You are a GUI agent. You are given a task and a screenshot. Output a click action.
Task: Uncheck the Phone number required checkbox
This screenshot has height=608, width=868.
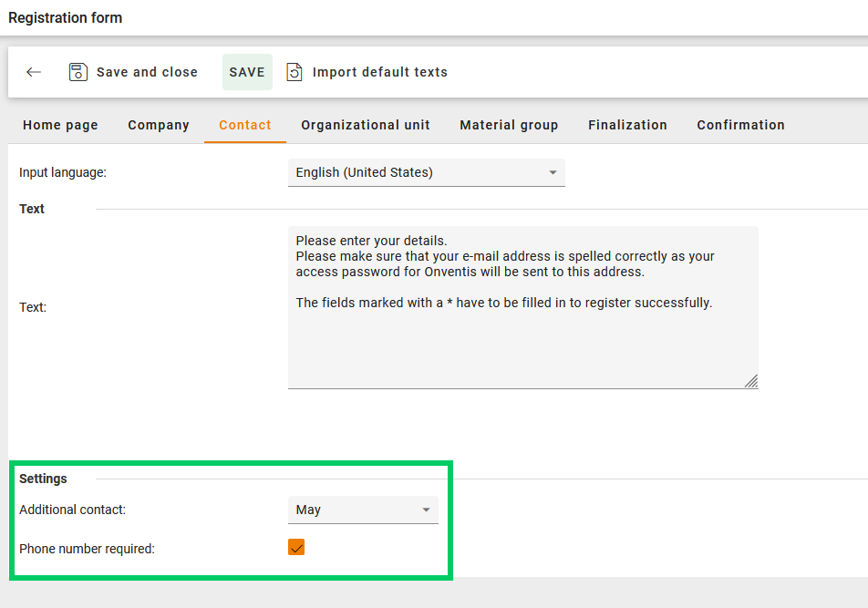[x=296, y=547]
